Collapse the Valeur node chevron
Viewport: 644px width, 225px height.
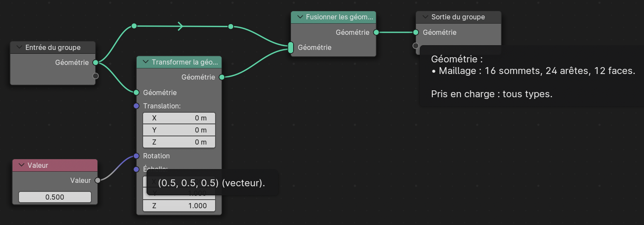pyautogui.click(x=21, y=165)
